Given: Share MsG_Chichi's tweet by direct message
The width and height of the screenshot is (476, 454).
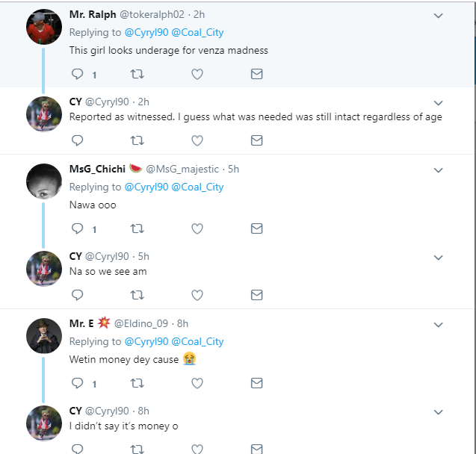Looking at the screenshot, I should click(256, 228).
